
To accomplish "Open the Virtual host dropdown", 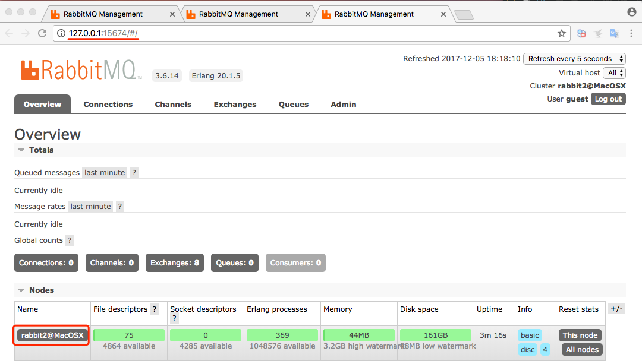I will pyautogui.click(x=615, y=73).
